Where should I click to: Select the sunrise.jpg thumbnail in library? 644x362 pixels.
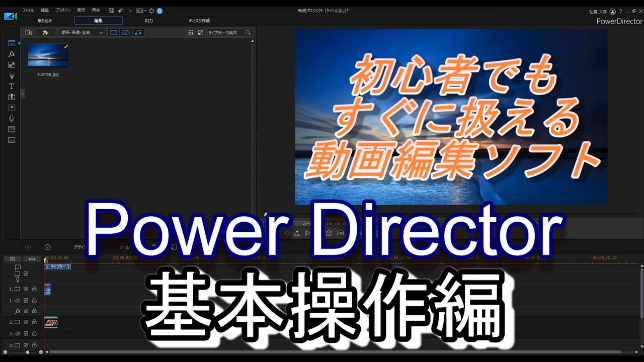click(48, 55)
